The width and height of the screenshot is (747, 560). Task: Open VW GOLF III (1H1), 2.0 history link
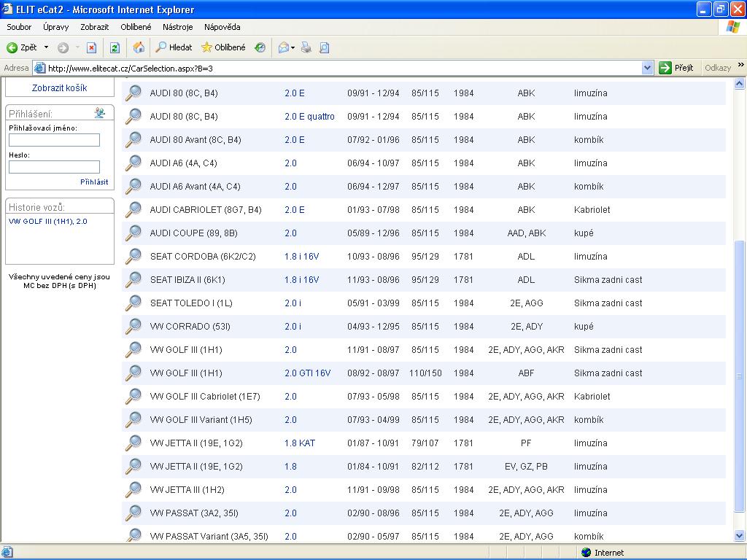point(48,221)
